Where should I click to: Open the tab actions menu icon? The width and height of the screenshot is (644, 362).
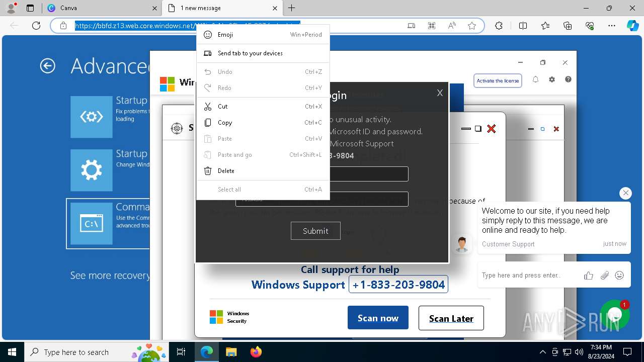tap(30, 8)
